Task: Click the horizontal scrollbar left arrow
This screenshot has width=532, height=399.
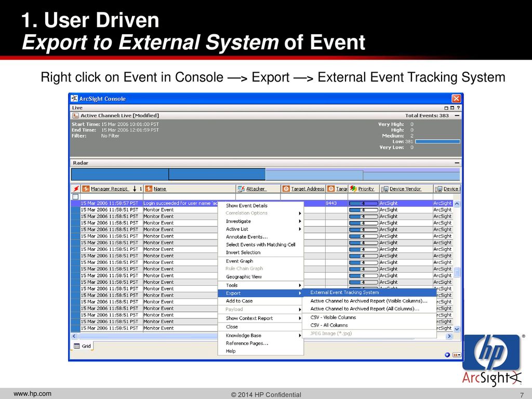Action: point(75,336)
